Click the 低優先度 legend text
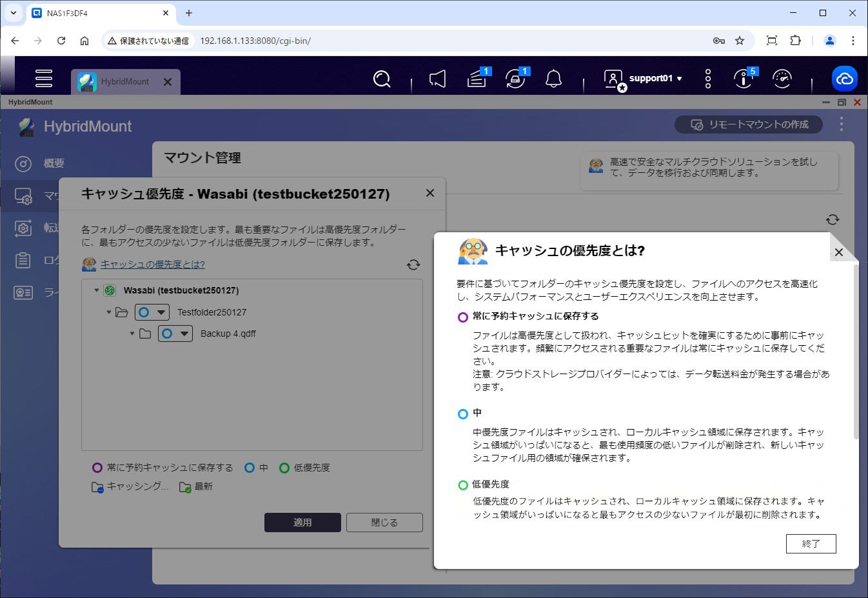The height and width of the screenshot is (598, 868). (312, 468)
